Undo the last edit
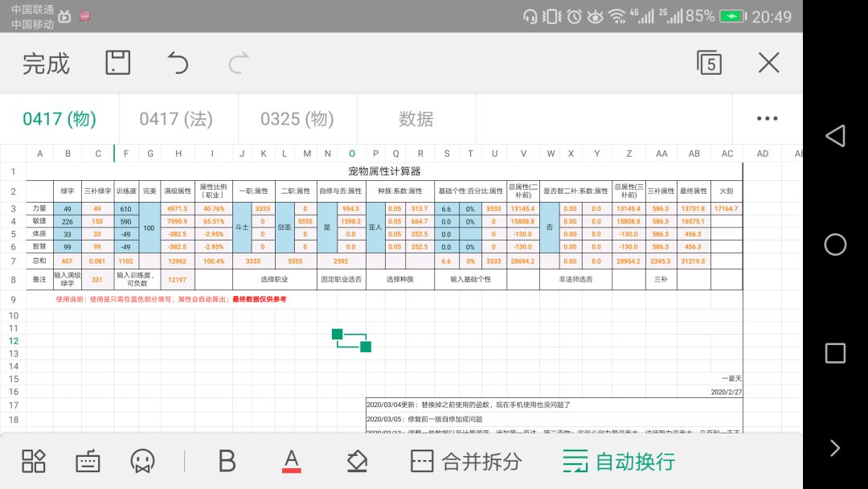Screen dimensions: 868x489 [x=178, y=63]
